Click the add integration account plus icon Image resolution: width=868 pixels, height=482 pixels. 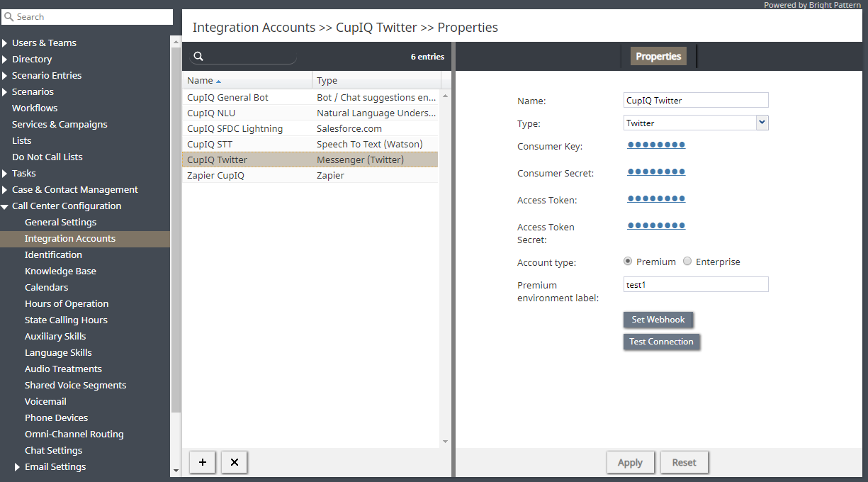203,462
